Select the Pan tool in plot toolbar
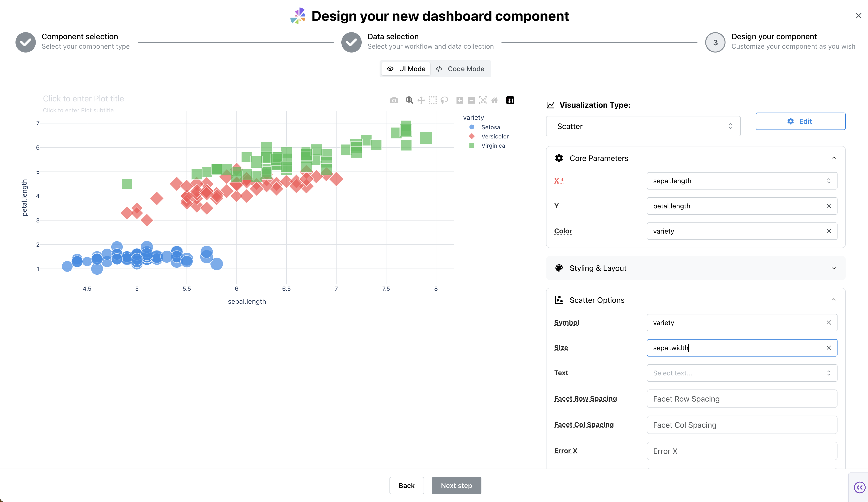 [421, 100]
